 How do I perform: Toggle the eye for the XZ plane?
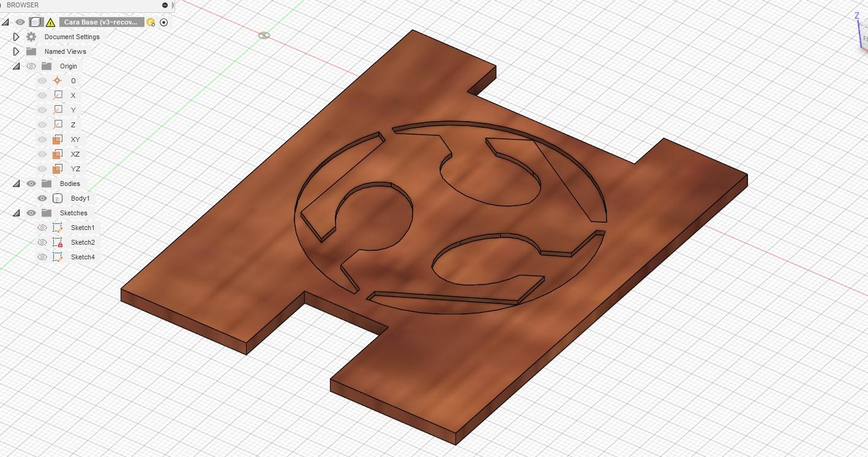[42, 154]
